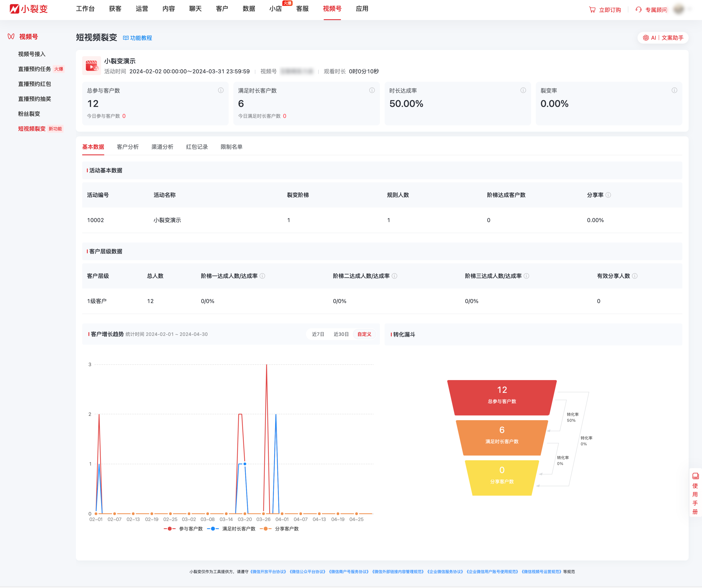Open 视频号接入 in sidebar
This screenshot has width=702, height=588.
click(x=32, y=54)
